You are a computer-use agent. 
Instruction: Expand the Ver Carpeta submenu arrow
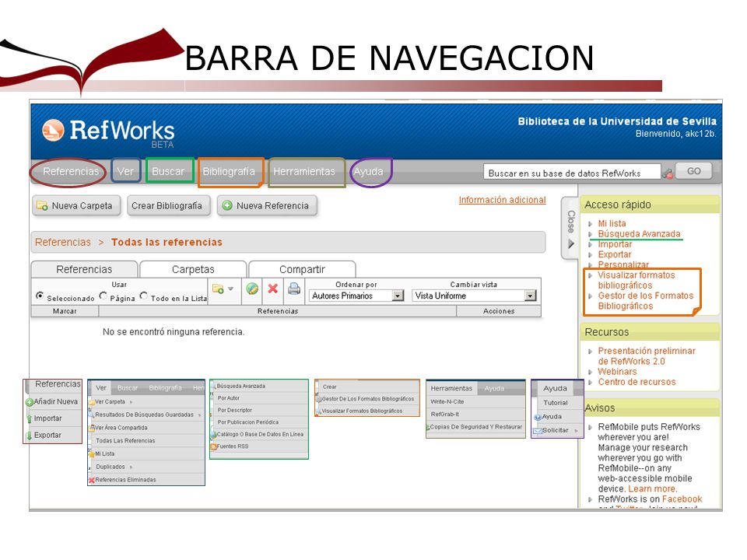pos(131,402)
